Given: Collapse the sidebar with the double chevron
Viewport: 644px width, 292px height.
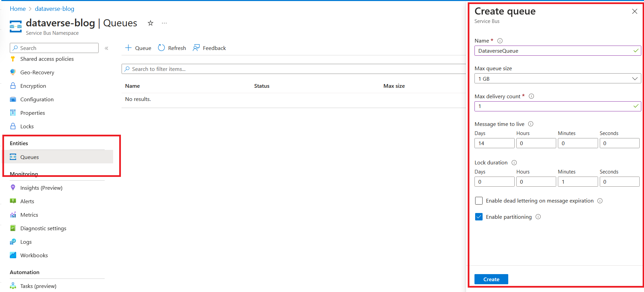Looking at the screenshot, I should click(106, 48).
